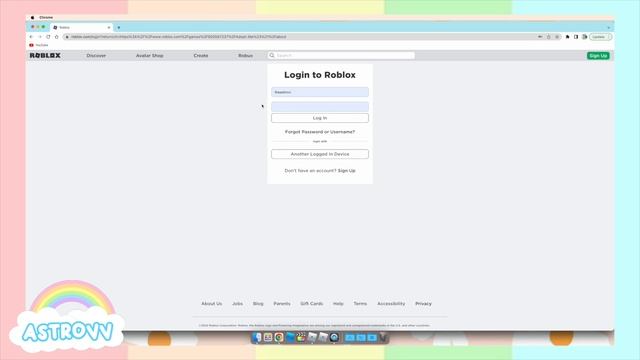Open the Discover menu item
This screenshot has height=360, width=640.
[x=96, y=56]
